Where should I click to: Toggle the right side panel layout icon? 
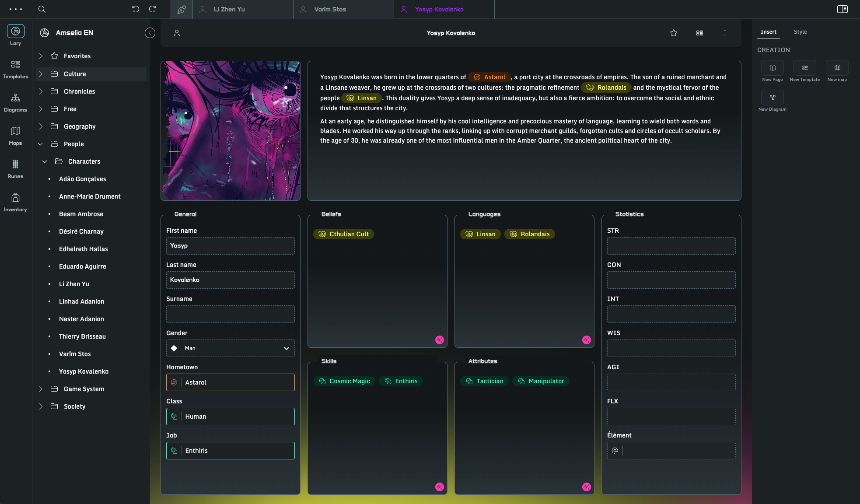coord(842,9)
